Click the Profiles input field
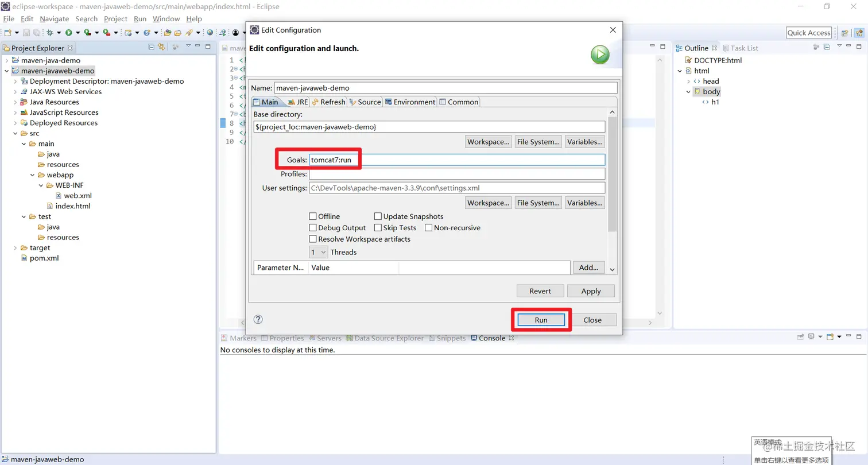The height and width of the screenshot is (465, 868). (x=457, y=174)
